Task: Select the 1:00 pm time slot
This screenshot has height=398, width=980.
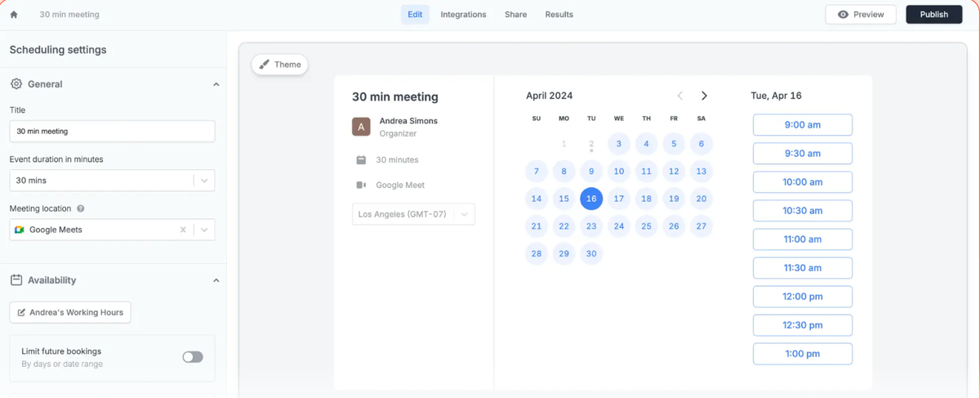Action: (x=803, y=354)
